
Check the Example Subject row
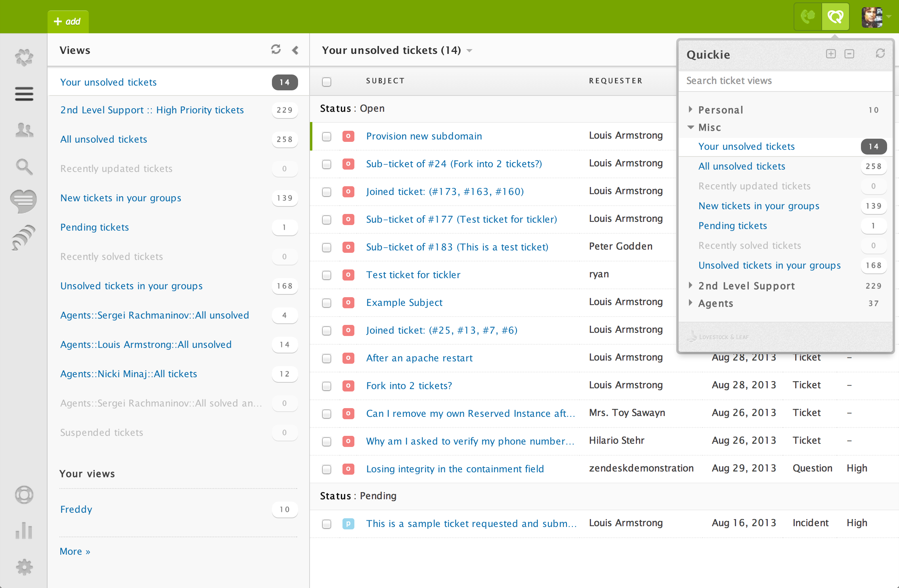(x=327, y=303)
